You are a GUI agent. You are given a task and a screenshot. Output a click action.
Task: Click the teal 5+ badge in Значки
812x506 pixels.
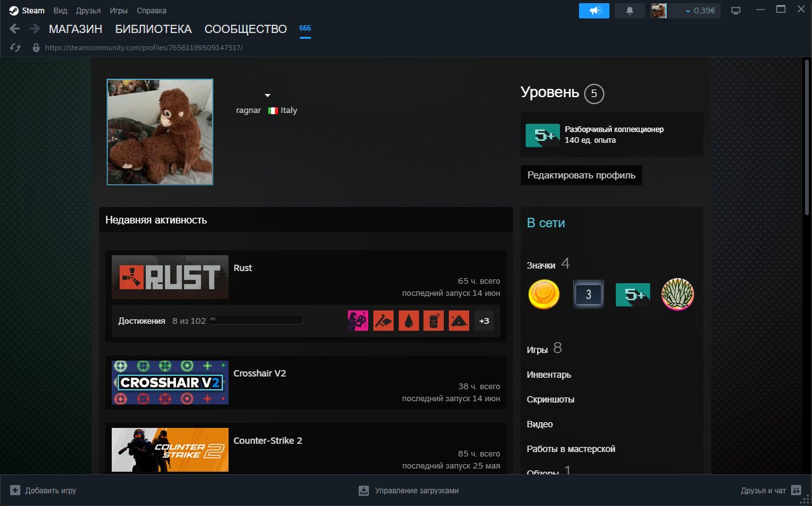(633, 295)
